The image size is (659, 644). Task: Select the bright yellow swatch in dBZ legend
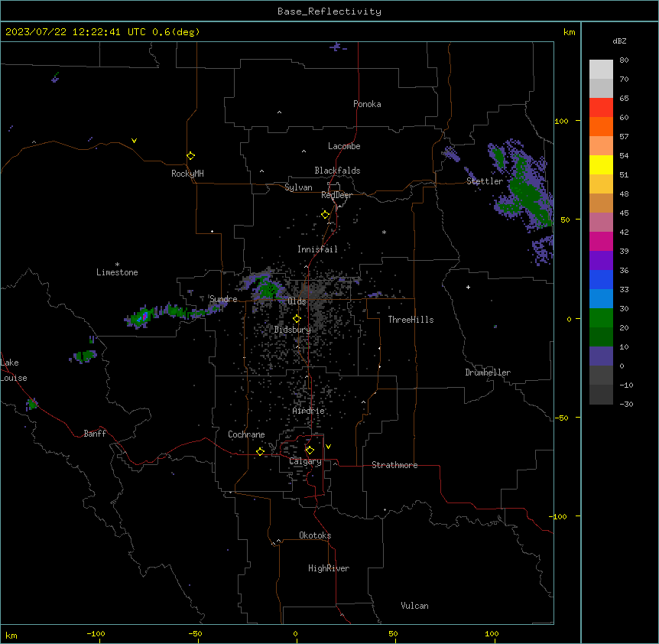click(601, 164)
